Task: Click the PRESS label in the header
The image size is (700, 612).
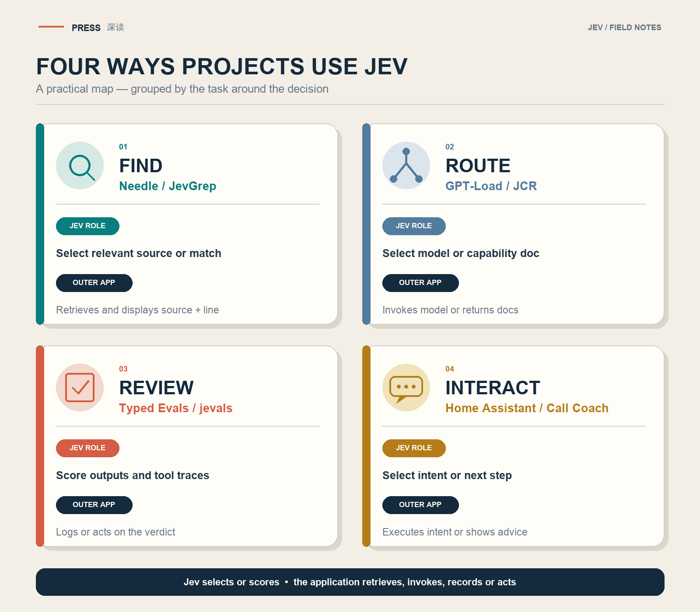Action: point(86,28)
